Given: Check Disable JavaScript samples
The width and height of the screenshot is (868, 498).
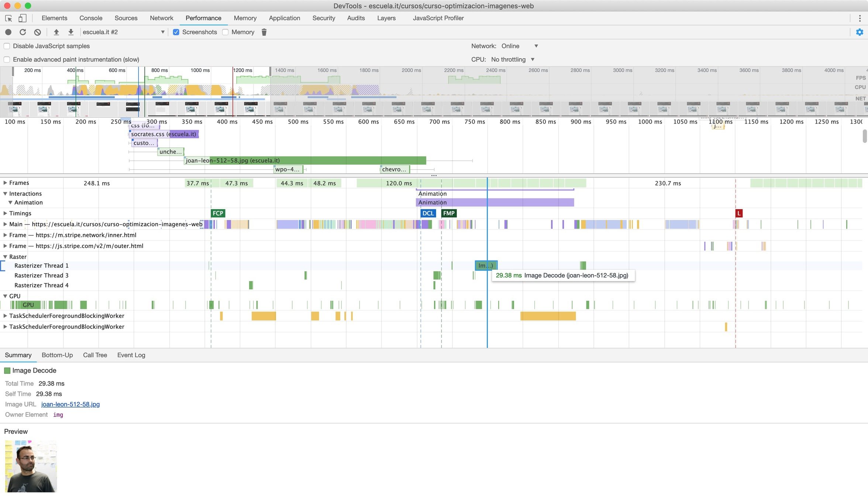Looking at the screenshot, I should (x=7, y=46).
